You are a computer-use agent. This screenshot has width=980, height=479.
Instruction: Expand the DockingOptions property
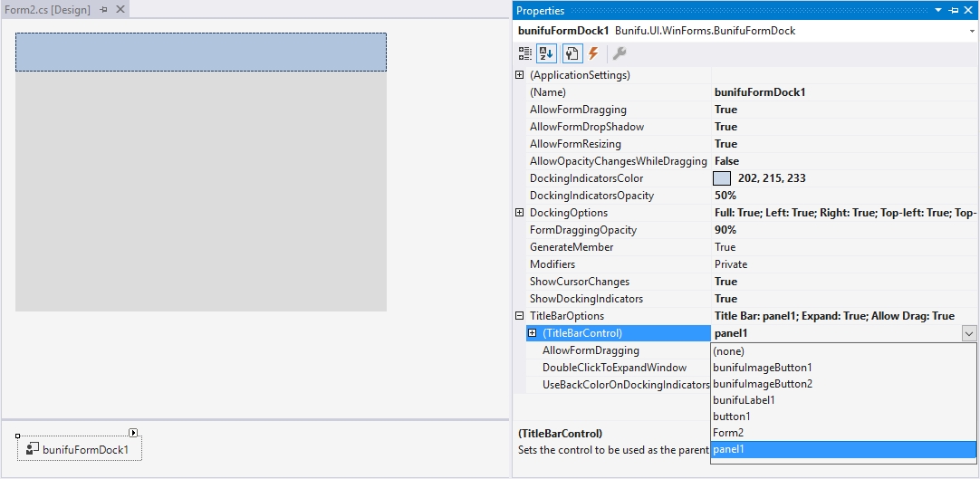(520, 213)
